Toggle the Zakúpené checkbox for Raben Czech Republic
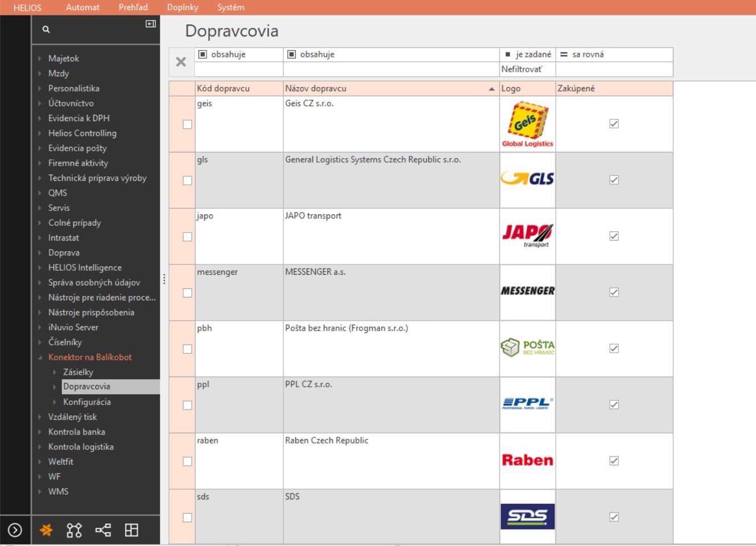Screen dimensions: 756x546 pyautogui.click(x=614, y=461)
